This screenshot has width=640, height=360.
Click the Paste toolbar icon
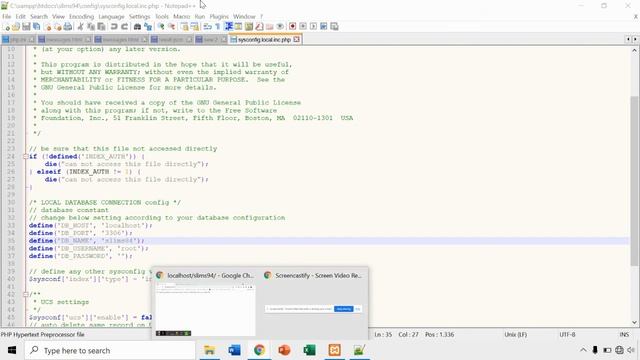coord(101,27)
